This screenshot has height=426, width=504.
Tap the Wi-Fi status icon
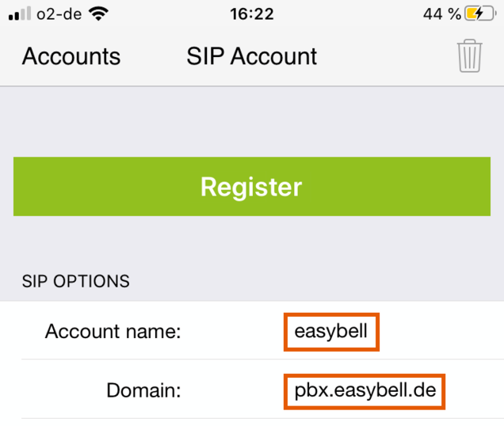pyautogui.click(x=99, y=13)
